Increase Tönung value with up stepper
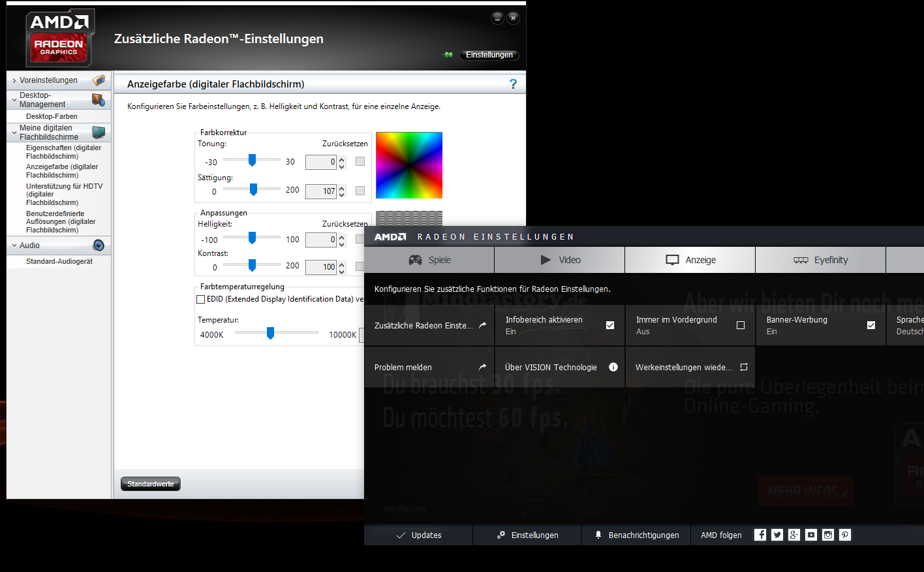 tap(341, 159)
